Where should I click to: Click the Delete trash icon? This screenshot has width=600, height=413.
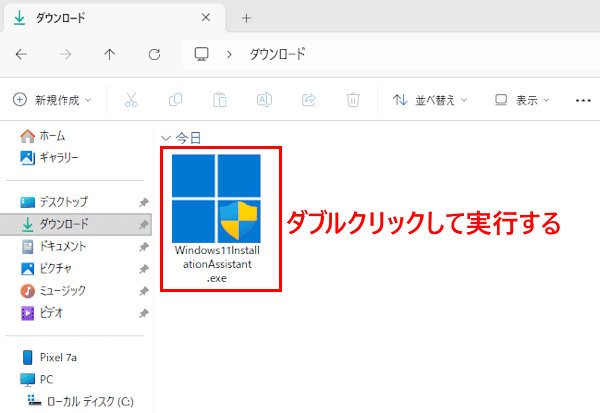click(x=353, y=100)
